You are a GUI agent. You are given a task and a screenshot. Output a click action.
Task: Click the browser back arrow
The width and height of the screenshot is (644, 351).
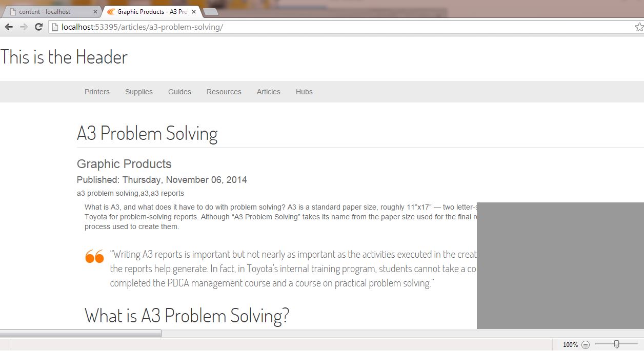coord(9,27)
